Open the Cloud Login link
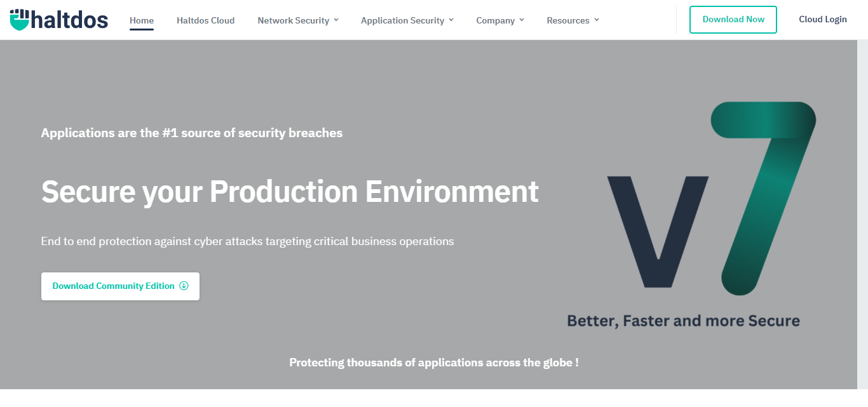 coord(823,20)
